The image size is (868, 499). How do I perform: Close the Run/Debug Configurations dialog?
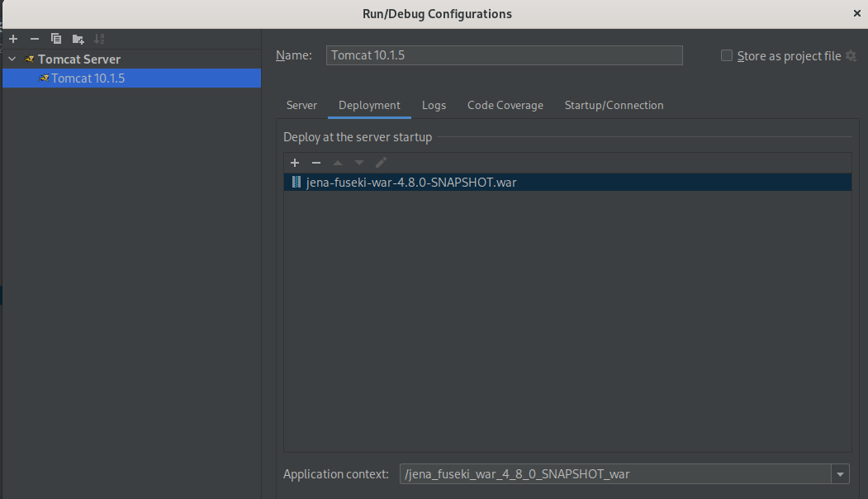[x=856, y=13]
